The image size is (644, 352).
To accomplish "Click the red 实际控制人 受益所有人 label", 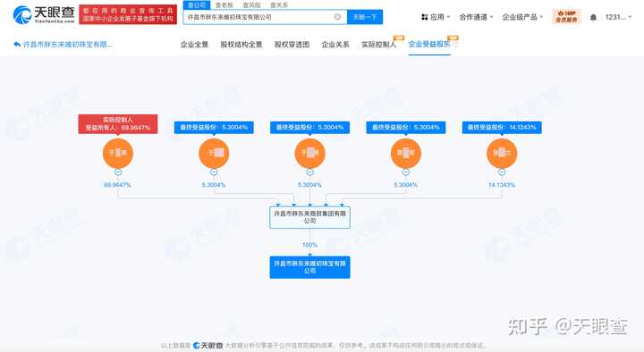I will point(118,123).
